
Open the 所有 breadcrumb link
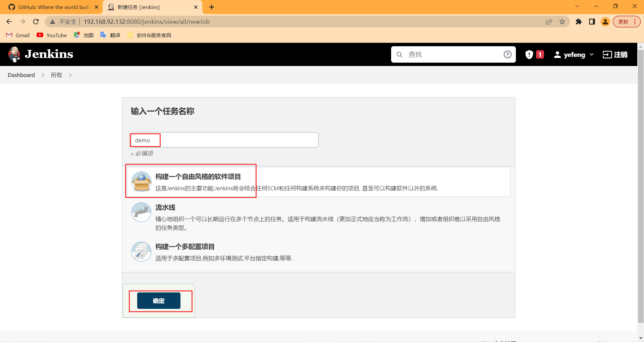(x=56, y=75)
